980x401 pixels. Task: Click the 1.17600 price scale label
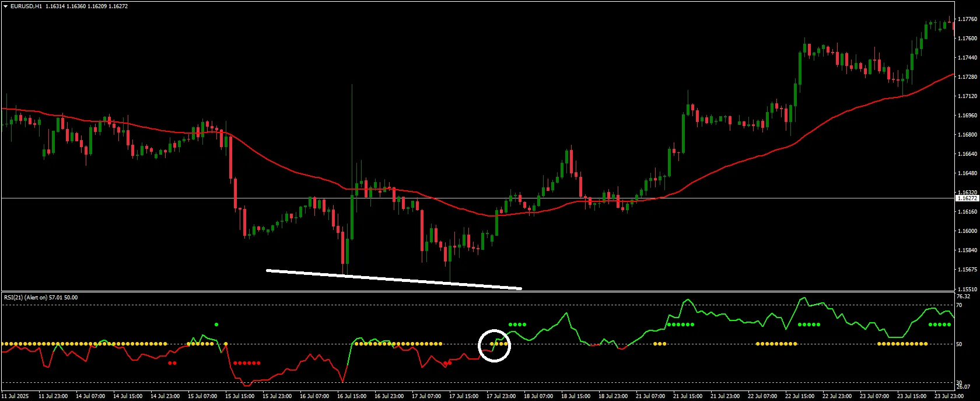coord(967,39)
